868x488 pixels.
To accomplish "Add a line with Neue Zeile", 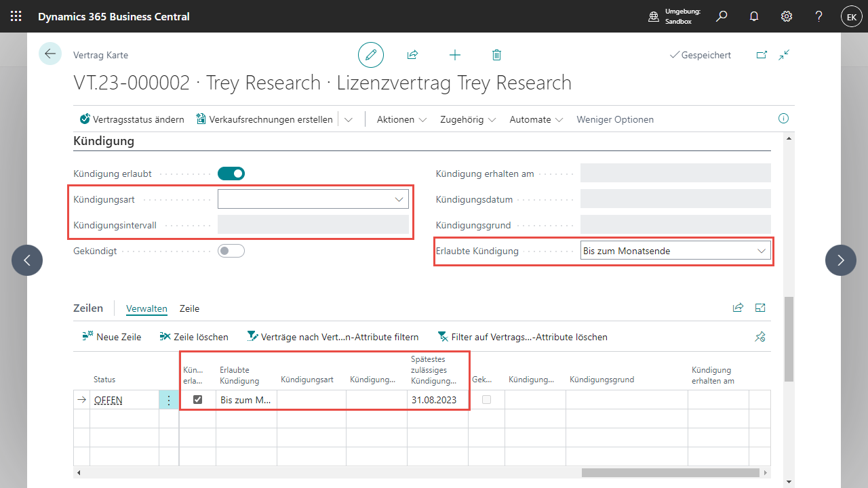I will (112, 337).
